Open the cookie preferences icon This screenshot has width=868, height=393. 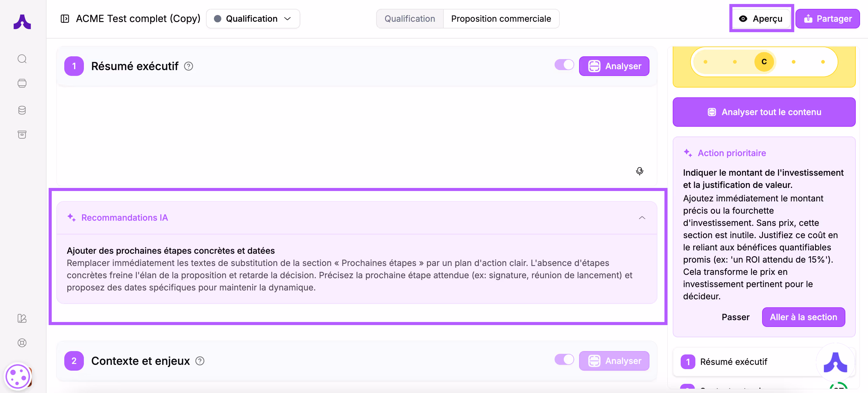click(17, 377)
